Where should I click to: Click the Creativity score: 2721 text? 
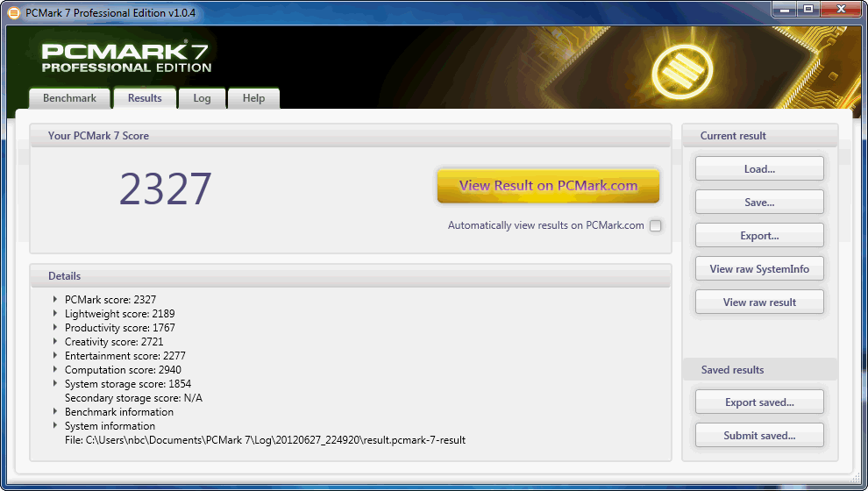[x=114, y=342]
